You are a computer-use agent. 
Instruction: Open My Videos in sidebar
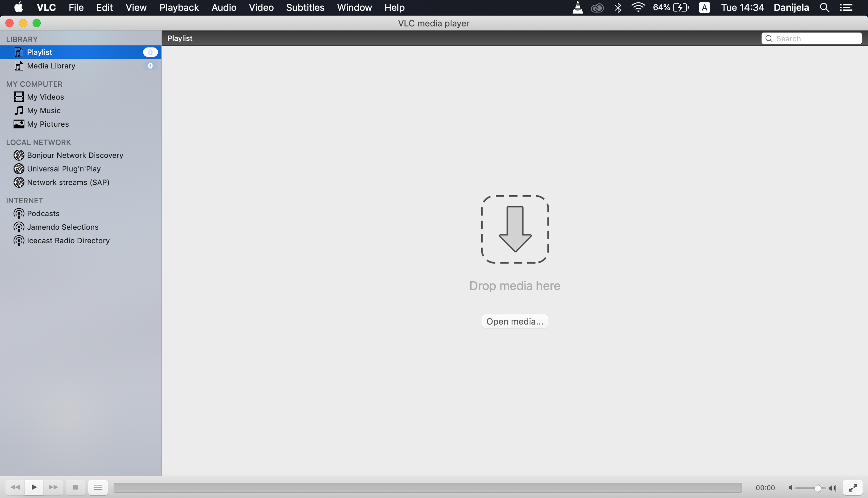[x=45, y=97]
